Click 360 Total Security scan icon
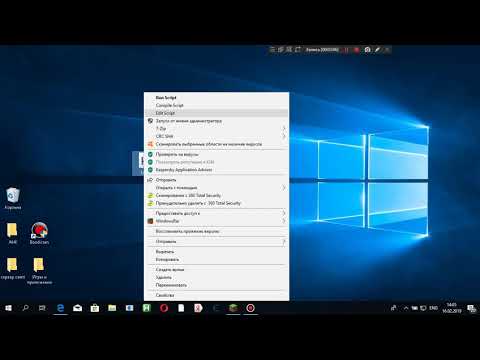 [x=150, y=195]
